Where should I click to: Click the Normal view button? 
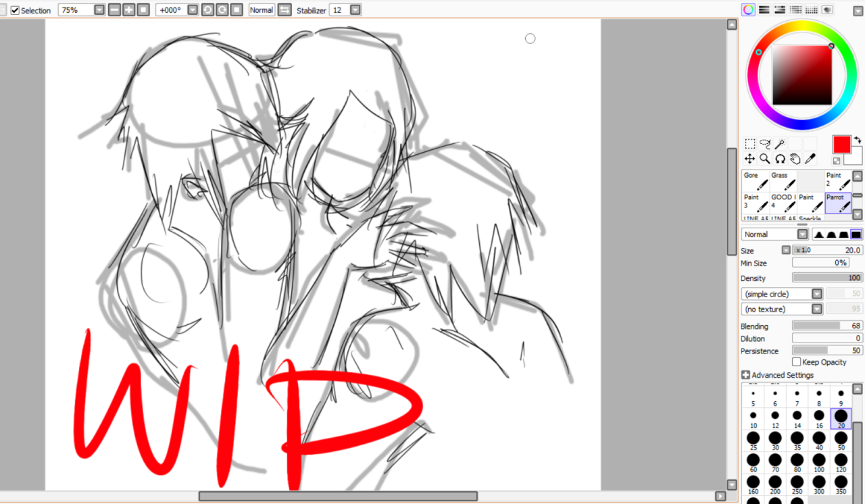coord(262,10)
